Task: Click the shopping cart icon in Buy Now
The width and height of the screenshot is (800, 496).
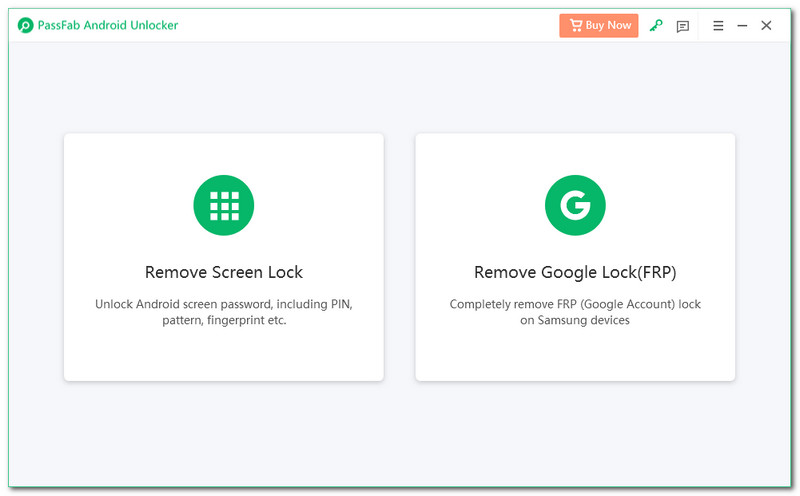Action: (575, 25)
